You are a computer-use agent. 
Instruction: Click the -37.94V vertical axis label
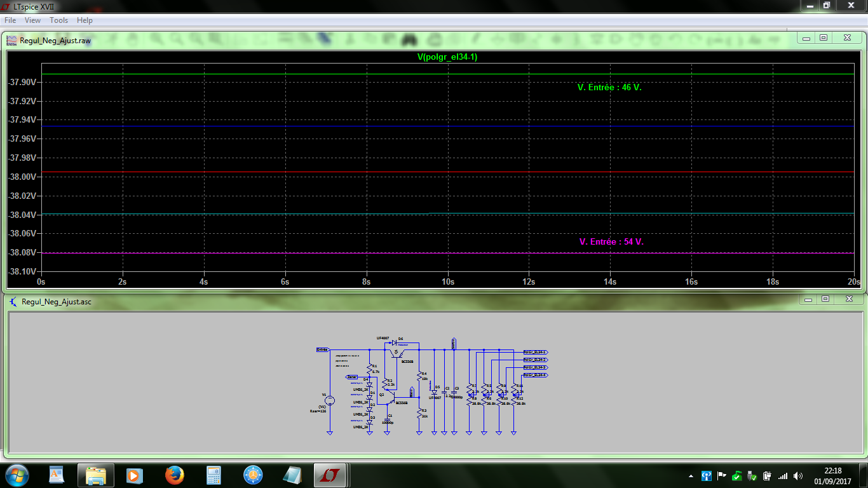coord(22,120)
